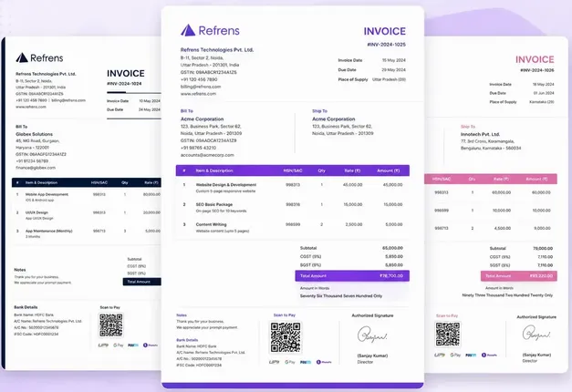
Task: Click Authorized Signature on the purple invoice
Action: [372, 315]
